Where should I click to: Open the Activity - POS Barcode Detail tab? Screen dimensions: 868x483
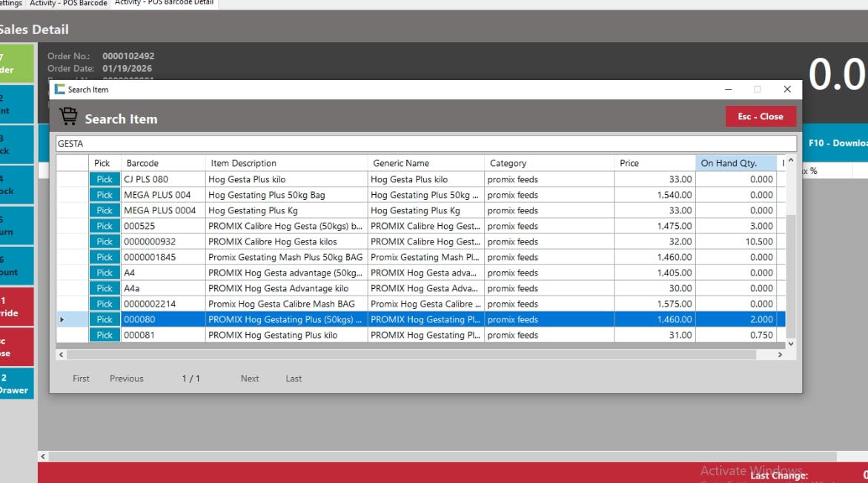tap(164, 3)
